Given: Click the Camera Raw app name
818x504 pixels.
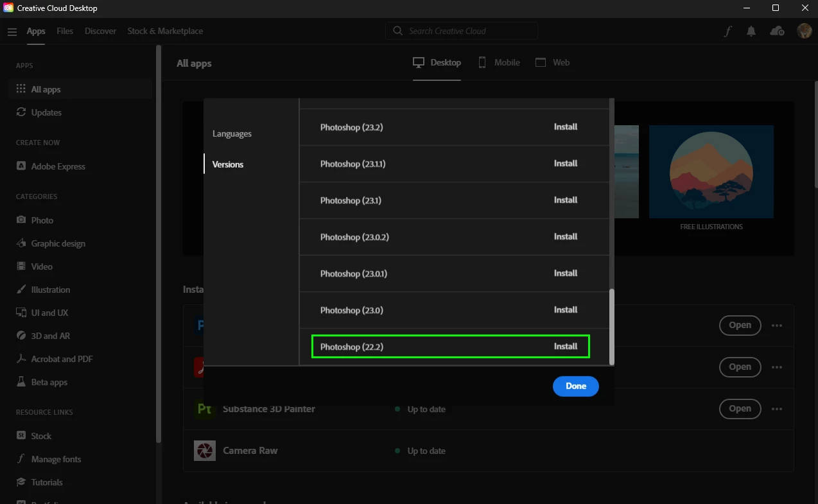Looking at the screenshot, I should [250, 451].
